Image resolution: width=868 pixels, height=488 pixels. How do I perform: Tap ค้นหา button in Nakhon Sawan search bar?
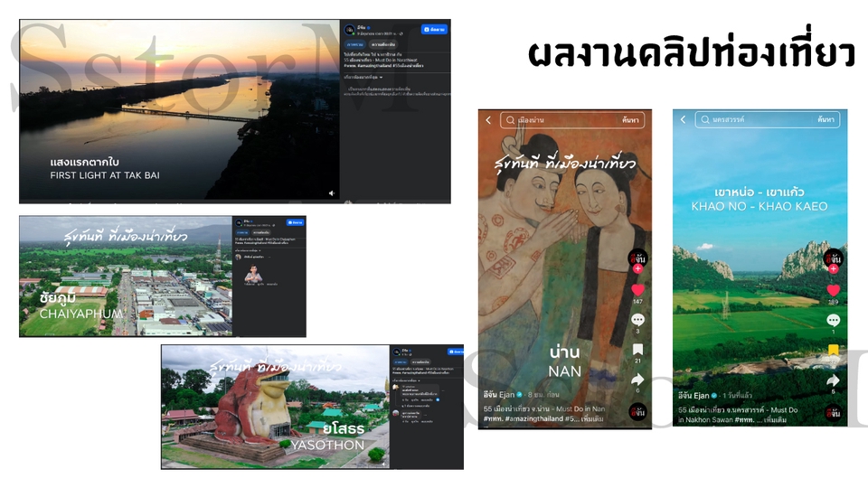tap(826, 119)
